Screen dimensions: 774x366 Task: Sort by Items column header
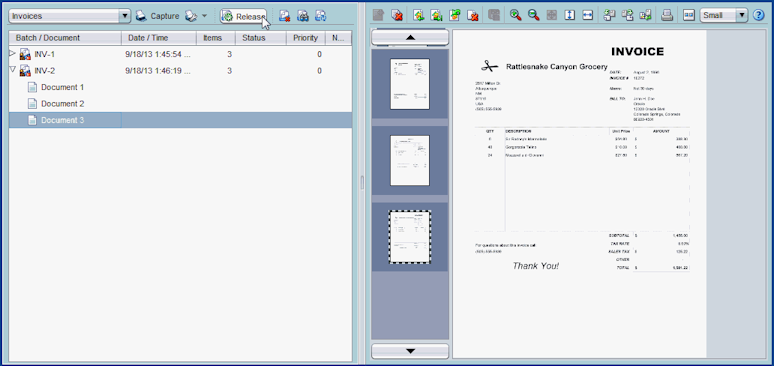pyautogui.click(x=216, y=38)
